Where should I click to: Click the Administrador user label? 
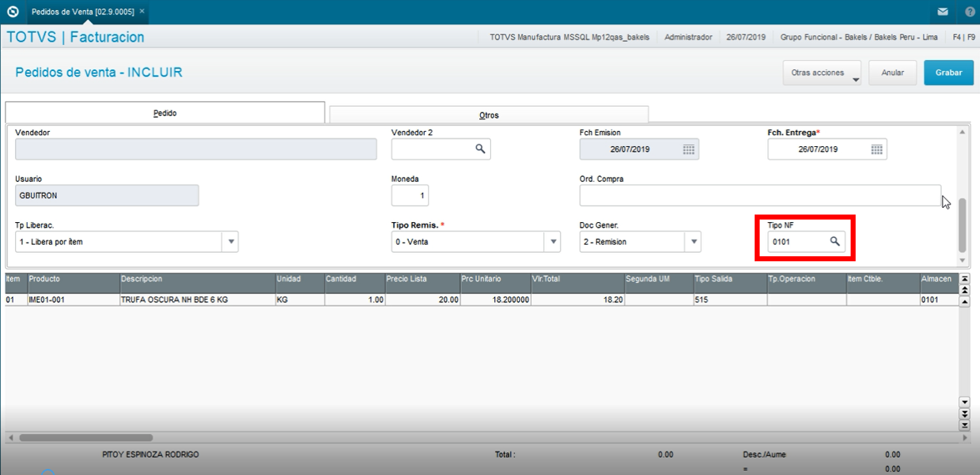pos(688,38)
